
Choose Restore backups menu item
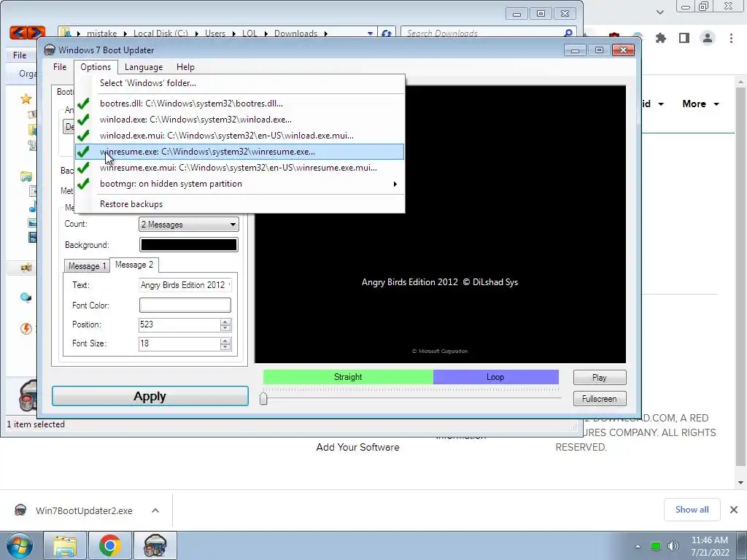pos(240,204)
